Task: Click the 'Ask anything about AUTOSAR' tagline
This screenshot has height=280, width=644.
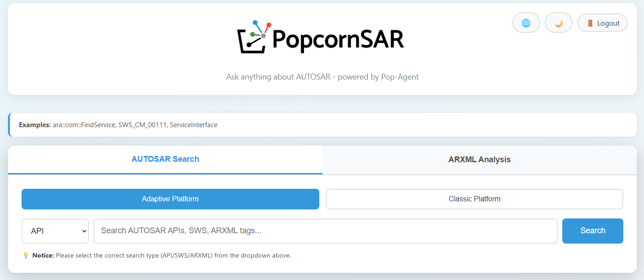Action: click(322, 77)
